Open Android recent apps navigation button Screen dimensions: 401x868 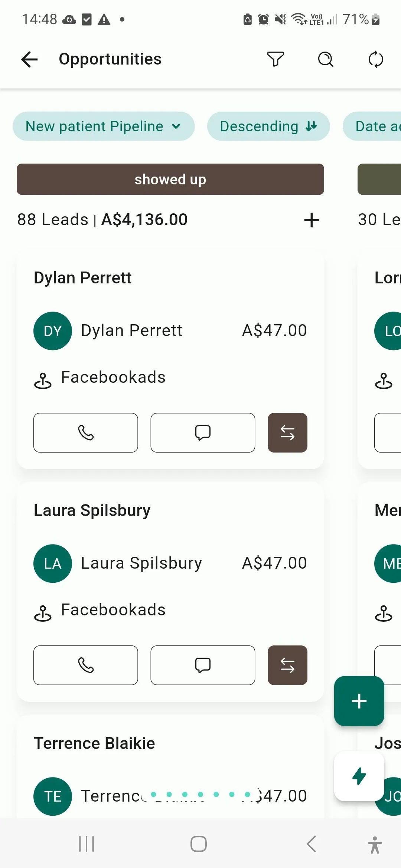pos(87,844)
